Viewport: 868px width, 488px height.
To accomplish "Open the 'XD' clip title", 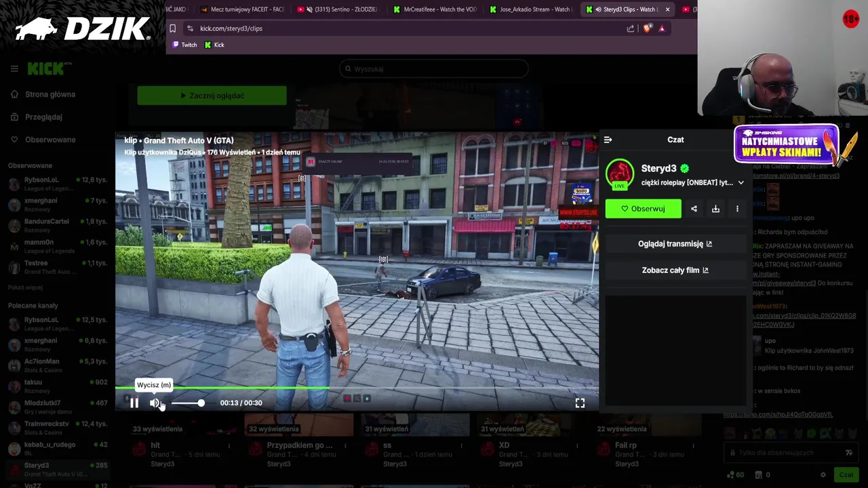I will (x=504, y=445).
